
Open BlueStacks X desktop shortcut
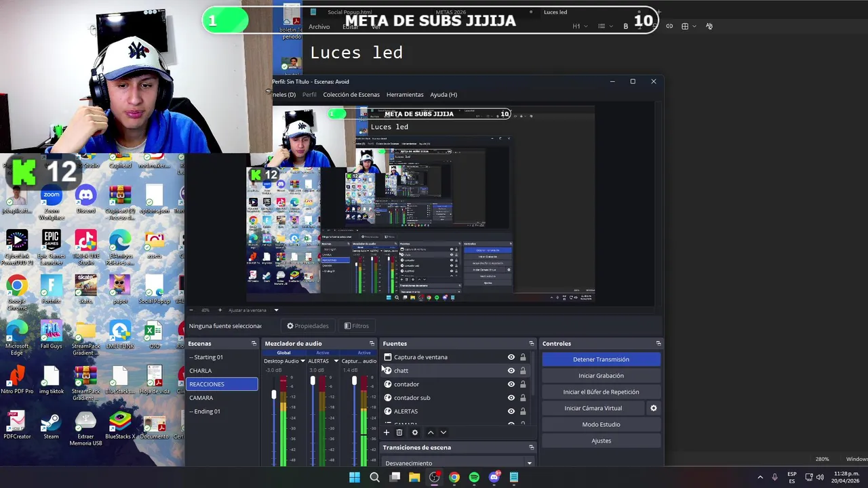120,426
